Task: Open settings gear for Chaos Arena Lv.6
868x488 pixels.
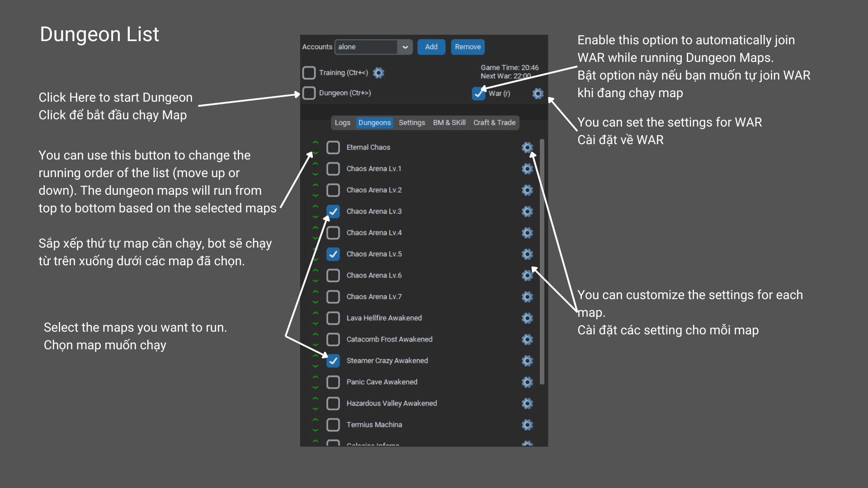Action: pos(527,275)
